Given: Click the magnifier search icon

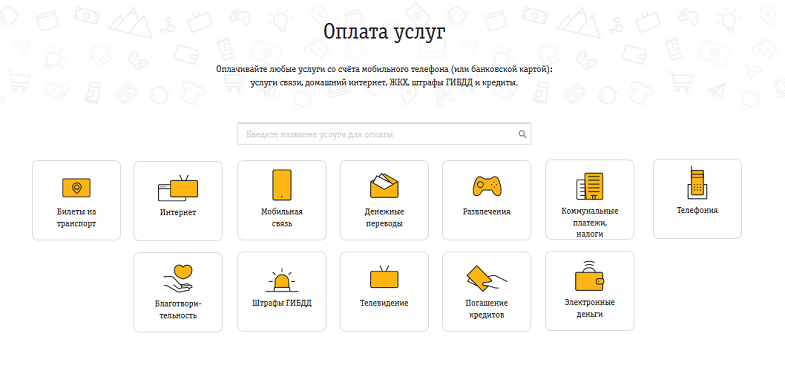Looking at the screenshot, I should point(522,134).
